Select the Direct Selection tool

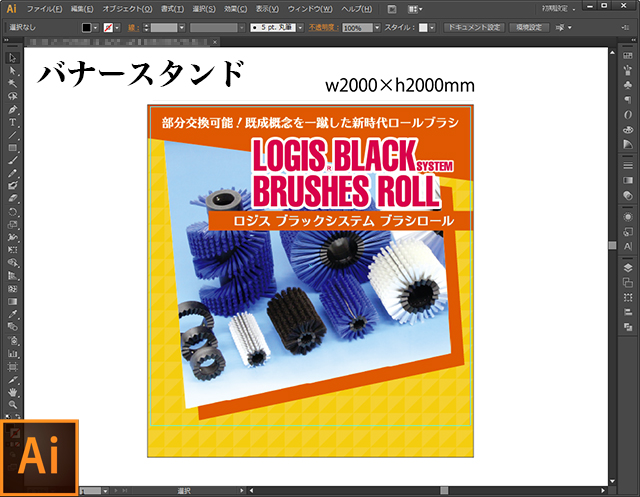click(x=12, y=71)
